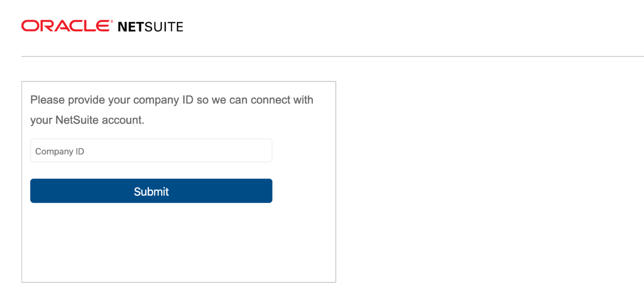The width and height of the screenshot is (644, 306).
Task: Click the 'Company ID' placeholder text
Action: click(x=59, y=152)
